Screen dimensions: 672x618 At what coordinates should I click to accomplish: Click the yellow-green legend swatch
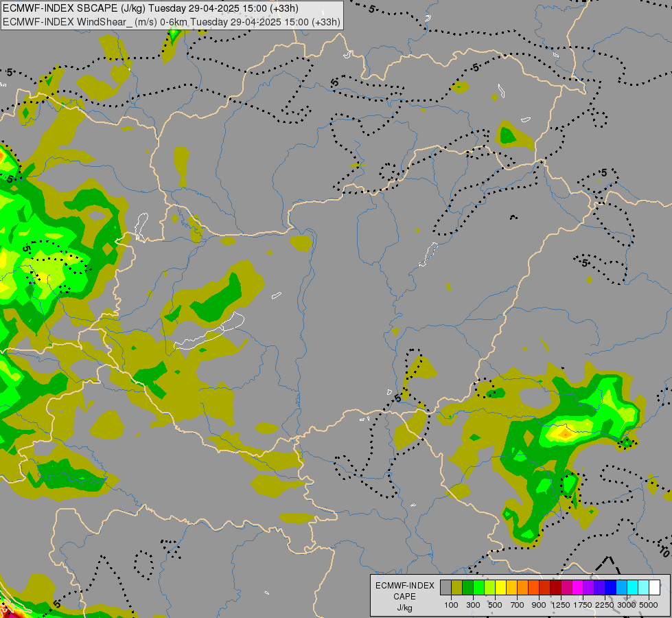(490, 588)
